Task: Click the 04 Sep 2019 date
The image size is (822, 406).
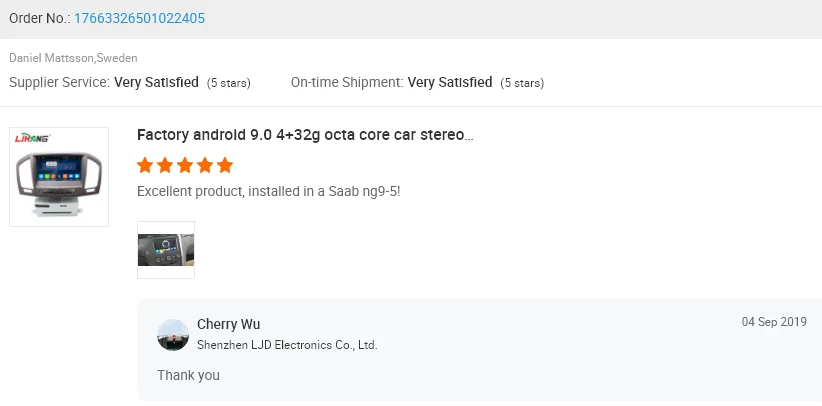Action: click(774, 322)
